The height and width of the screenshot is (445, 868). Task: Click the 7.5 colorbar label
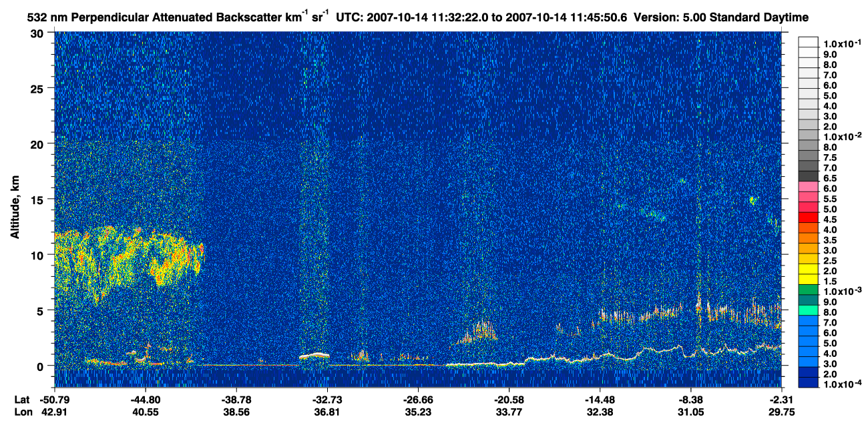pos(831,157)
